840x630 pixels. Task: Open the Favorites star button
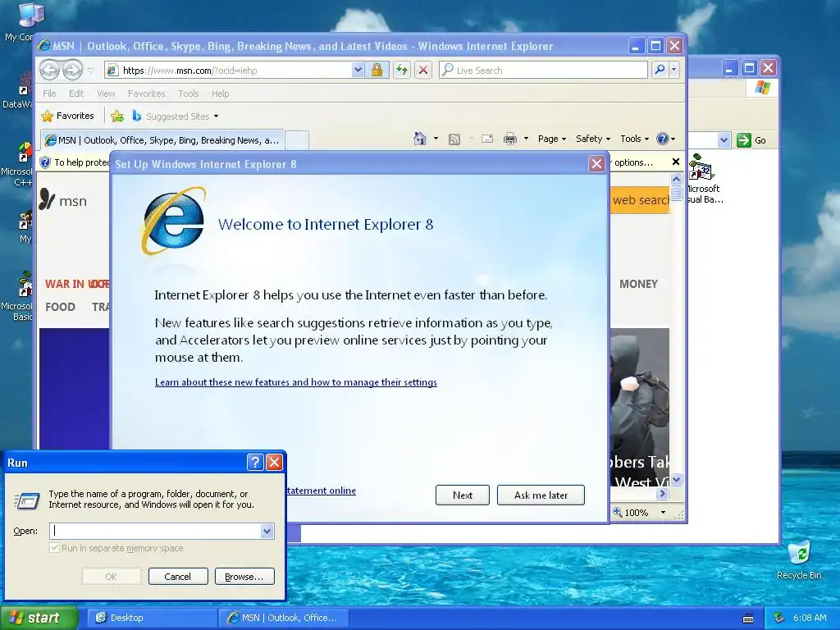[67, 116]
